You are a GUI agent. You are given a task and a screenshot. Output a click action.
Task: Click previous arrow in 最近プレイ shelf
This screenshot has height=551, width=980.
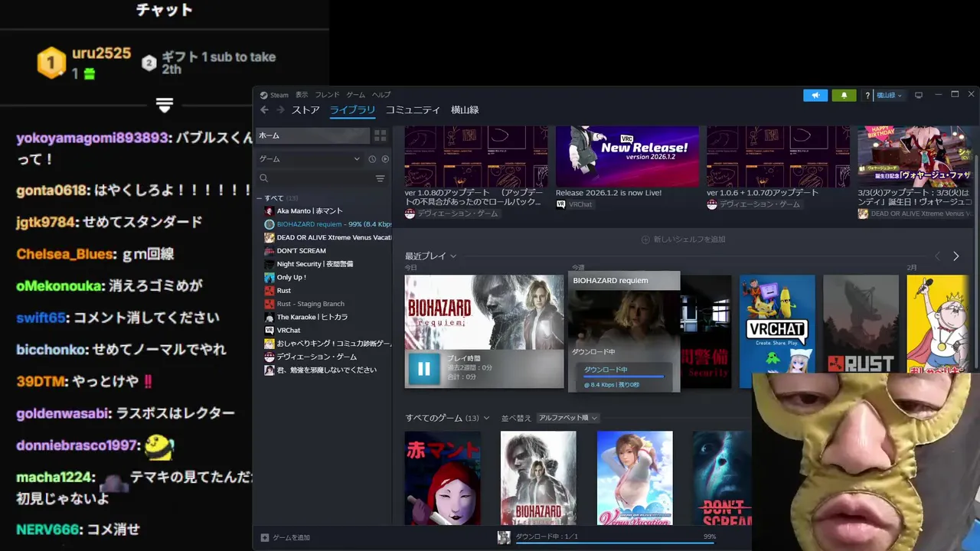(937, 256)
